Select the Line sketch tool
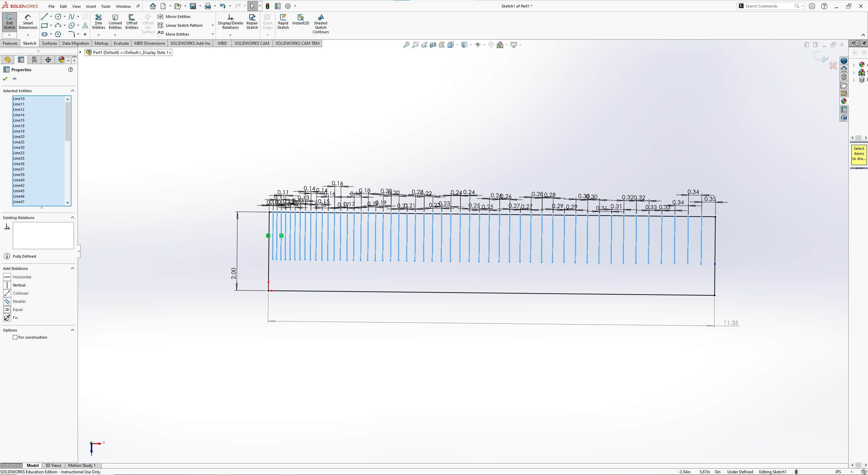This screenshot has height=475, width=868. pyautogui.click(x=44, y=17)
